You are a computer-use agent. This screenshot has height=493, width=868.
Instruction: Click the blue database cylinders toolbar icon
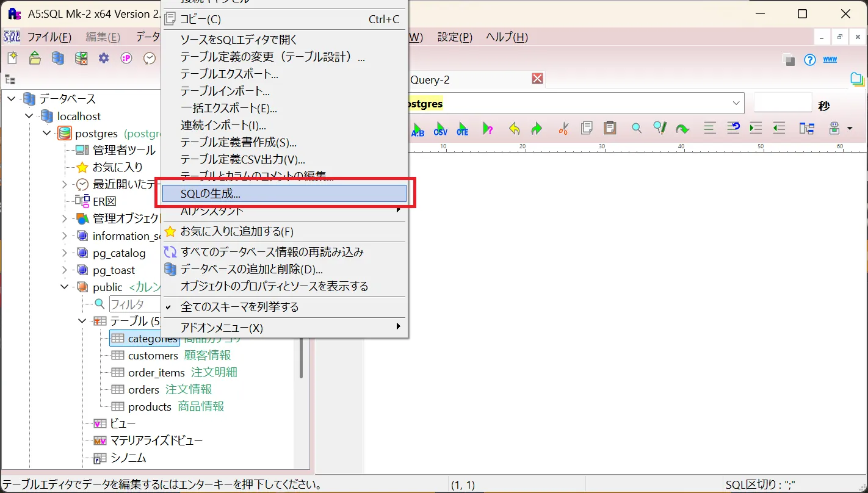click(58, 58)
